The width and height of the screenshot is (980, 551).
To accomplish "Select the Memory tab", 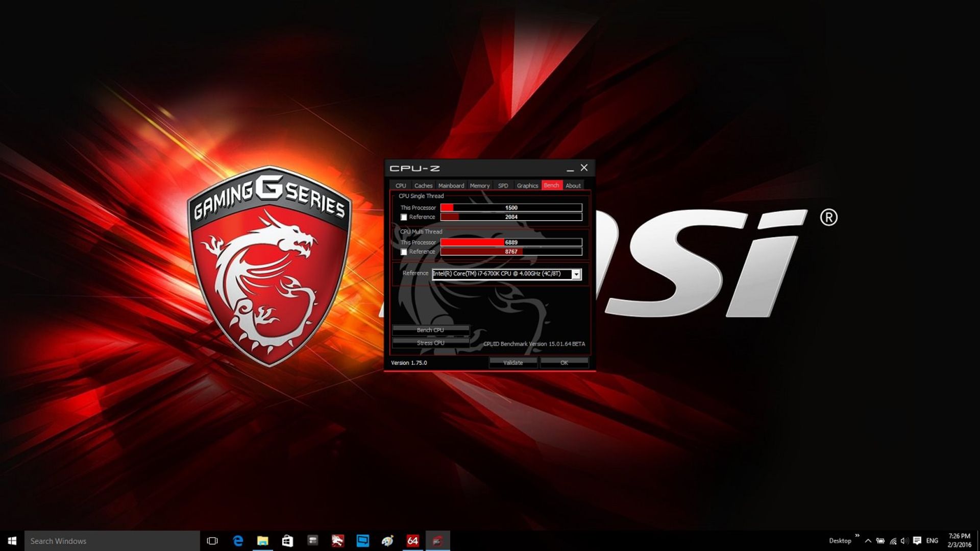I will click(x=480, y=185).
